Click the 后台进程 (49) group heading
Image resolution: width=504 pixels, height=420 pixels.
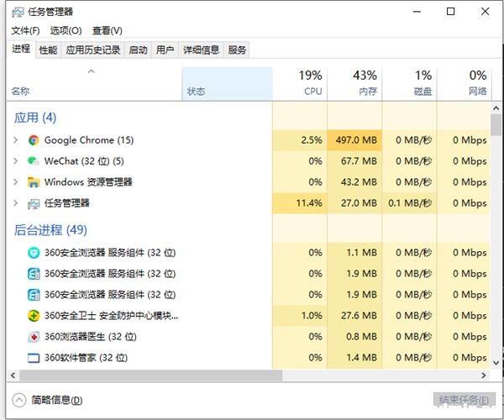[x=50, y=230]
